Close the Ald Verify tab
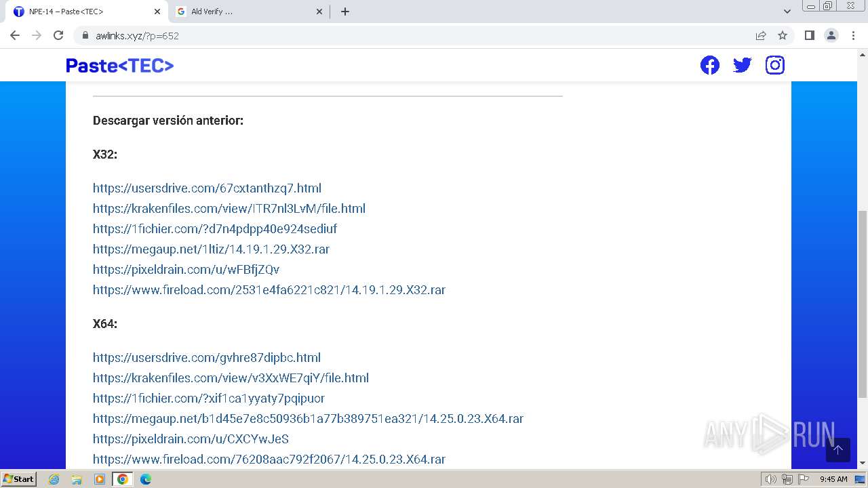The width and height of the screenshot is (868, 488). click(320, 12)
